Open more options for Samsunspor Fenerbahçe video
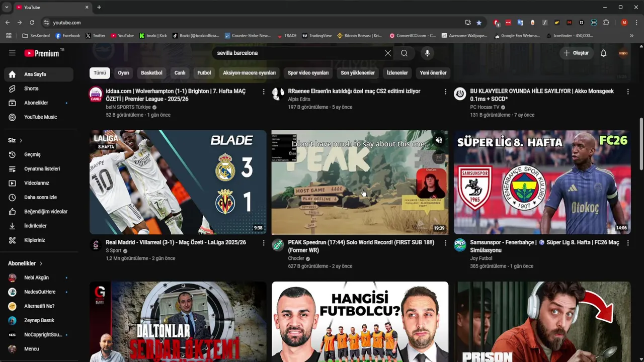The height and width of the screenshot is (362, 644). (627, 243)
